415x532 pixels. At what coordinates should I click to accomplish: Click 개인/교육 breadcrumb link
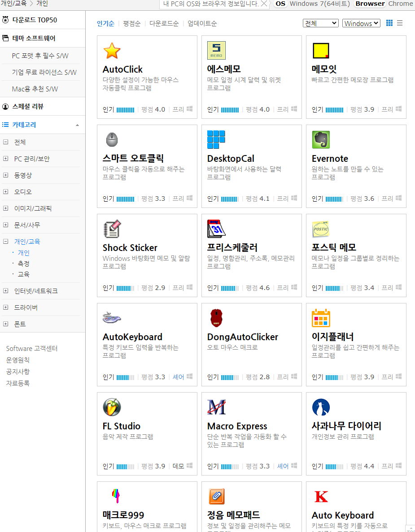13,4
